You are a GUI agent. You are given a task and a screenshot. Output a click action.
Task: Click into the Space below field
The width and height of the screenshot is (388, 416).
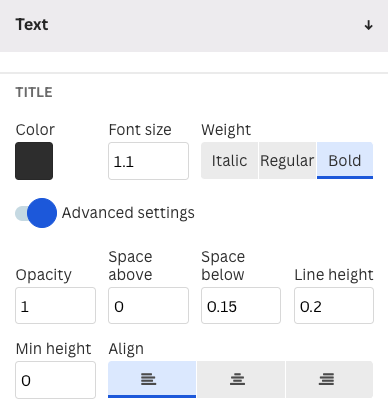pos(241,306)
